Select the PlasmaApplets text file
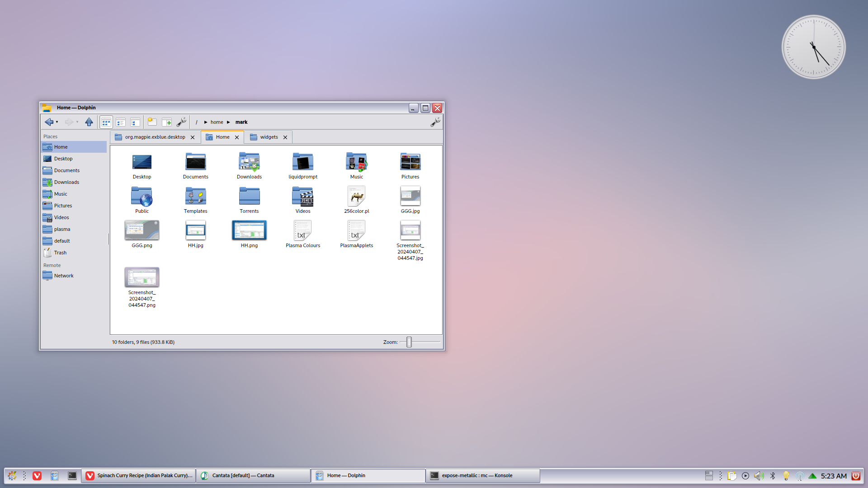The width and height of the screenshot is (868, 488). (x=357, y=231)
